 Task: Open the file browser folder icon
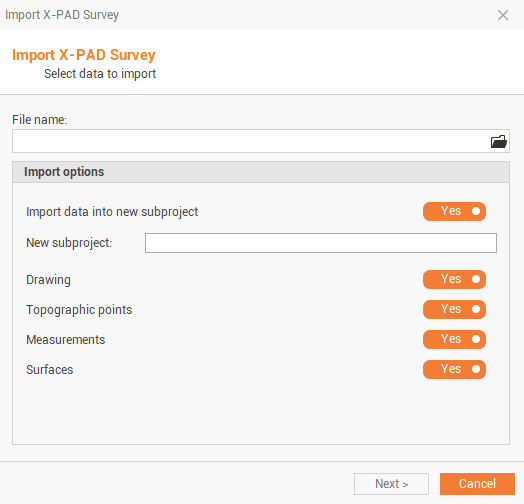pyautogui.click(x=499, y=141)
